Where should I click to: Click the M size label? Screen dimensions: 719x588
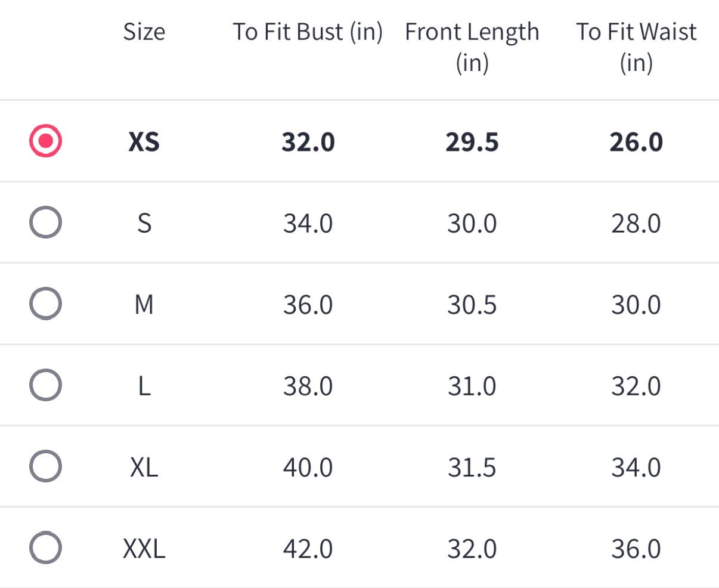[144, 305]
